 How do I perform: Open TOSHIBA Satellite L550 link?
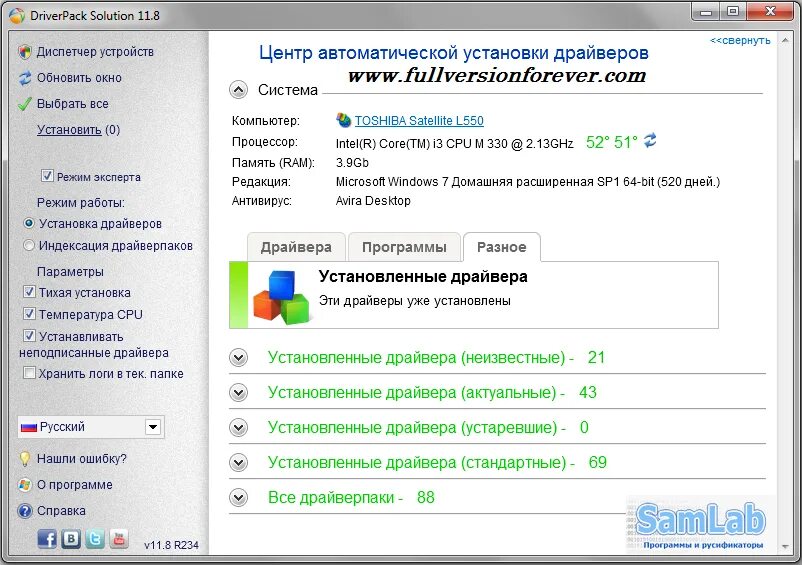click(x=419, y=121)
